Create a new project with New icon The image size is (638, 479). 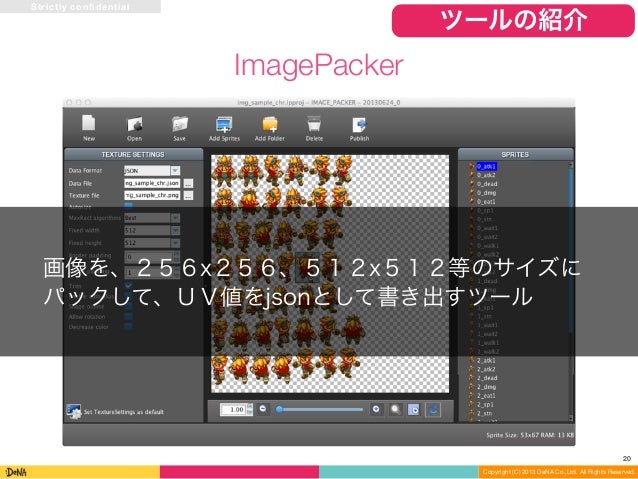(x=89, y=128)
